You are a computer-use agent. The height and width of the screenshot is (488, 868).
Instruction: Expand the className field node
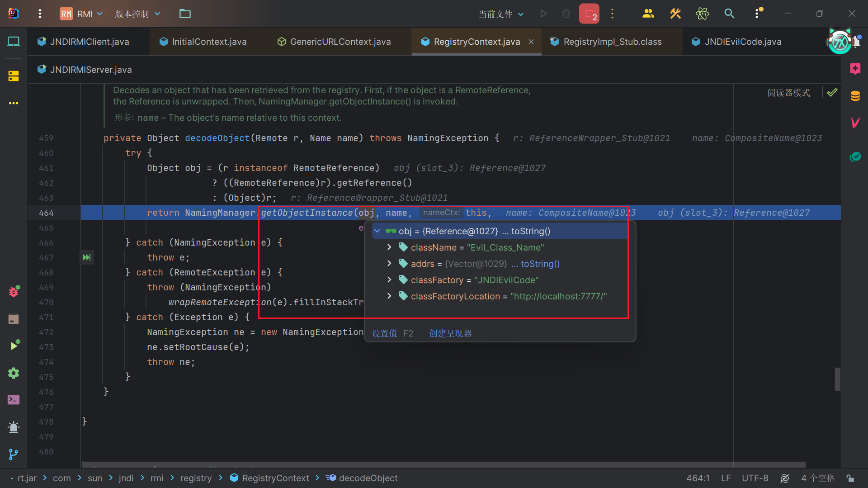click(389, 247)
